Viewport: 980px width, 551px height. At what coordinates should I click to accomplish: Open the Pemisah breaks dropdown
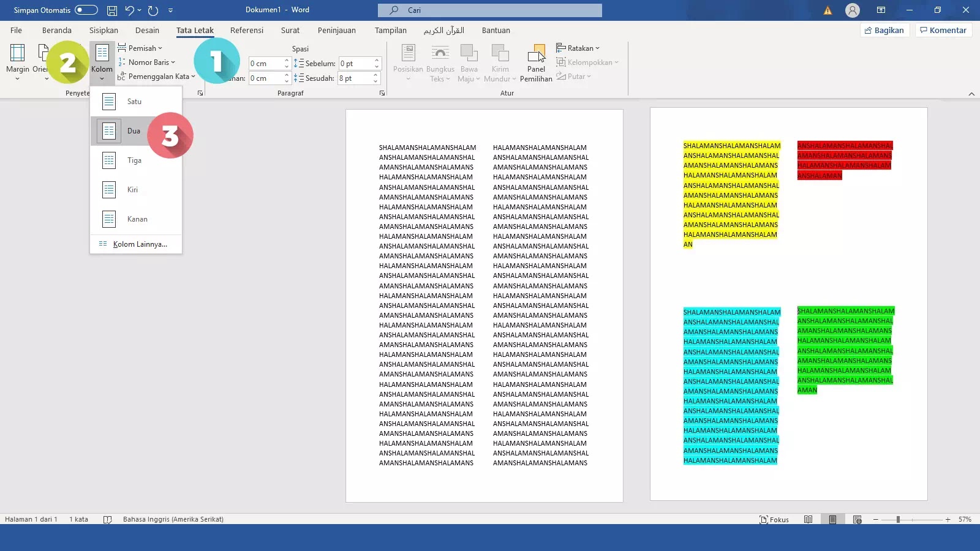pos(140,48)
